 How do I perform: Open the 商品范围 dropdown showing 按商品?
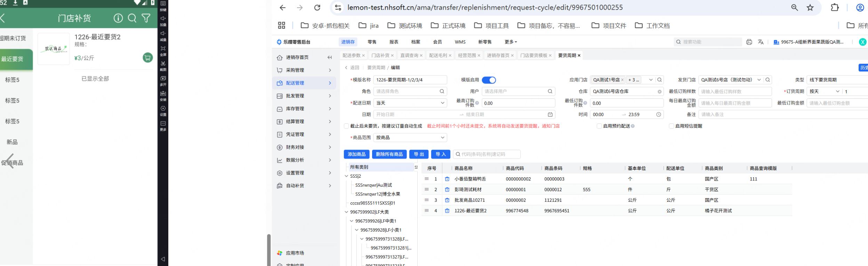410,138
